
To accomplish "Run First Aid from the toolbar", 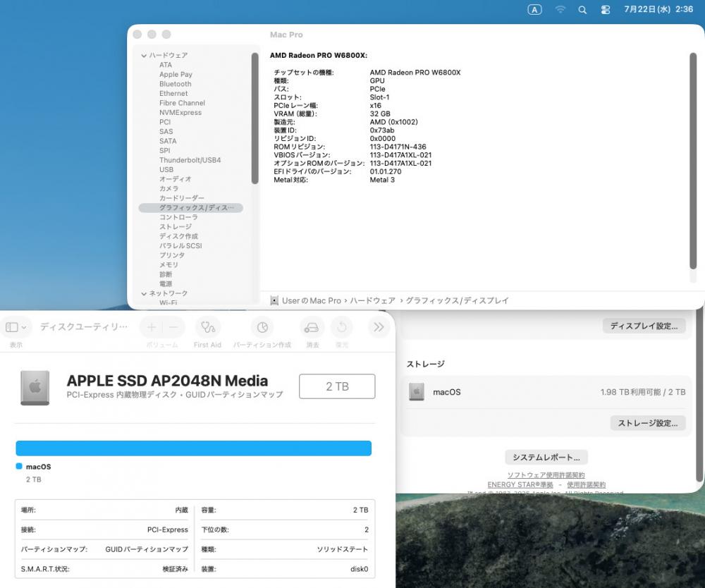I will coord(208,327).
